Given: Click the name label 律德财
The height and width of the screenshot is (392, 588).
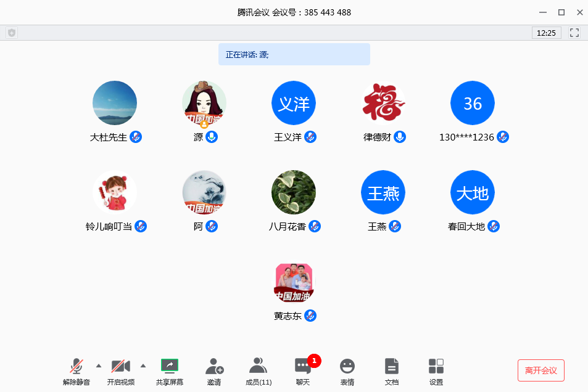Looking at the screenshot, I should (377, 137).
